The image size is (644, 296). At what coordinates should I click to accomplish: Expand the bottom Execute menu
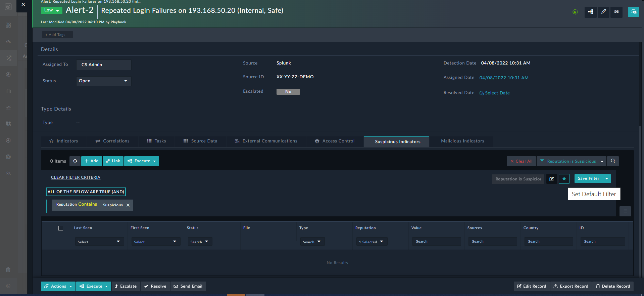tap(94, 286)
